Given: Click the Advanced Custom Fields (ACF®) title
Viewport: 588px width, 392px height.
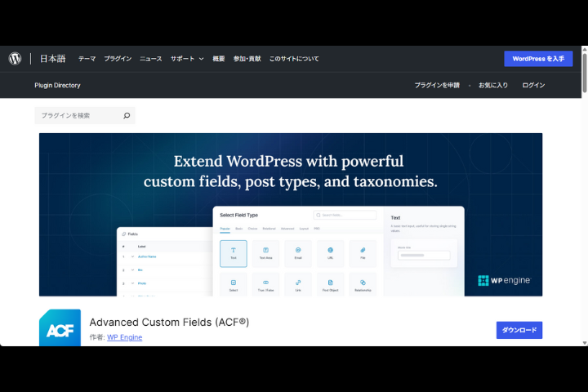Looking at the screenshot, I should [169, 323].
